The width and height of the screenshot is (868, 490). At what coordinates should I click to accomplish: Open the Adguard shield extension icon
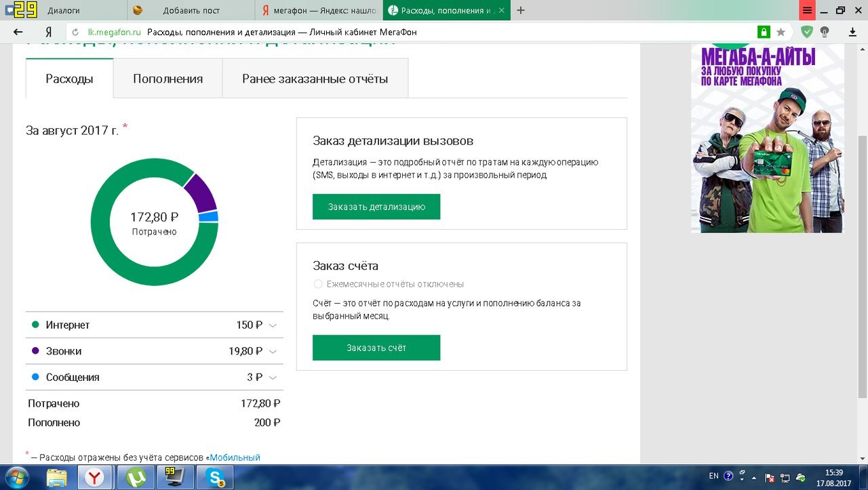point(806,32)
